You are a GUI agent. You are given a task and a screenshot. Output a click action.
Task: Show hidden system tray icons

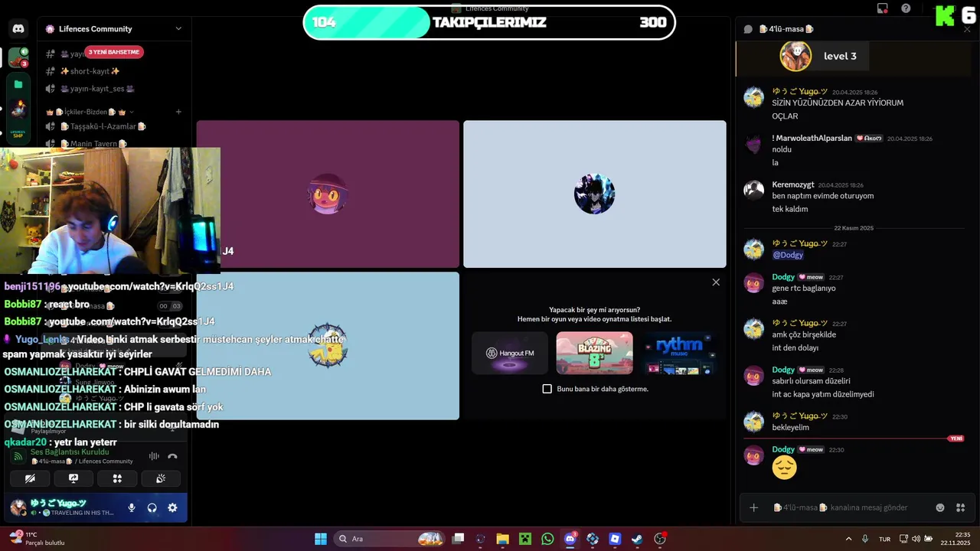pyautogui.click(x=848, y=539)
